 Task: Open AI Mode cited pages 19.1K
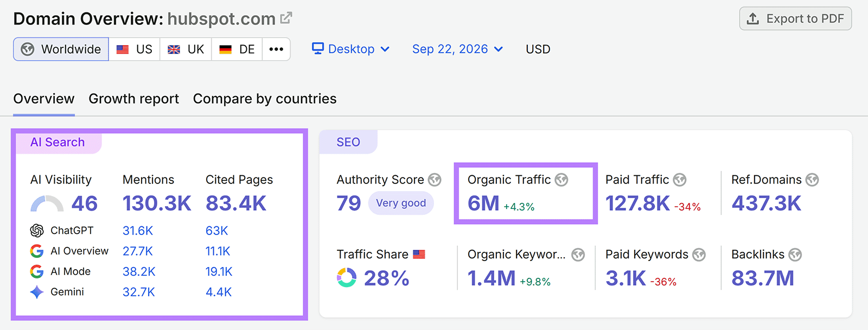(x=219, y=271)
